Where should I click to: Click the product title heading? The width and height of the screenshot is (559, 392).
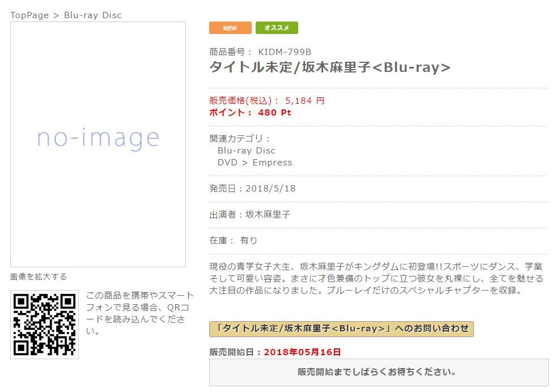click(x=330, y=67)
